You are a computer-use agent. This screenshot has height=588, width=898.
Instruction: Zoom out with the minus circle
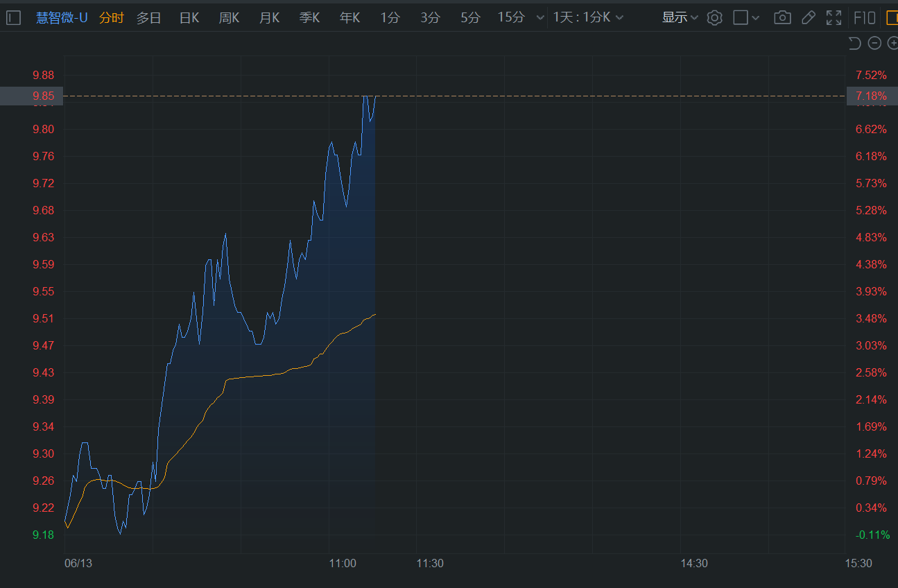[x=874, y=43]
